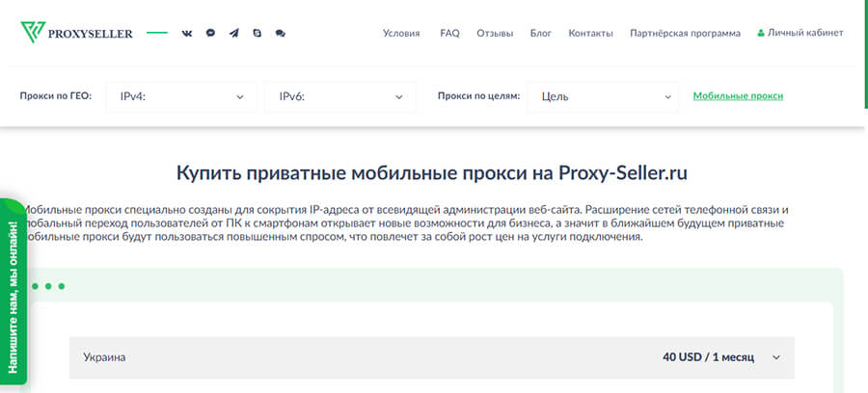This screenshot has width=868, height=393.
Task: Open the FAQ menu item
Action: click(x=449, y=33)
